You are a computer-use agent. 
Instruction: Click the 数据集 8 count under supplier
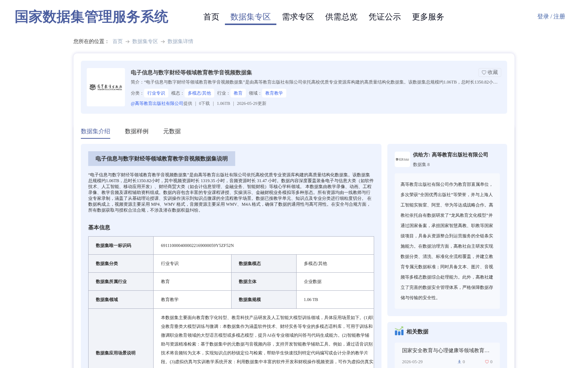[421, 164]
